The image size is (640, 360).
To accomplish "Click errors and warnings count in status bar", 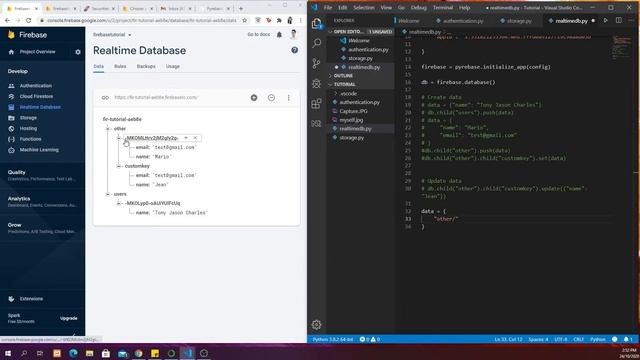I will pyautogui.click(x=369, y=339).
